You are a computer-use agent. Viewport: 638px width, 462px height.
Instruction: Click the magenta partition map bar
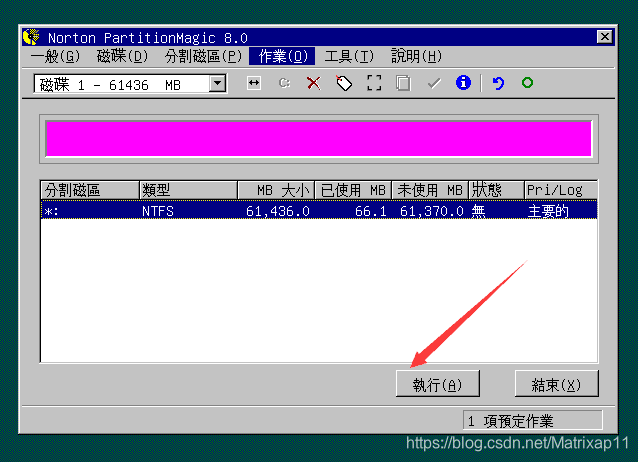point(319,139)
